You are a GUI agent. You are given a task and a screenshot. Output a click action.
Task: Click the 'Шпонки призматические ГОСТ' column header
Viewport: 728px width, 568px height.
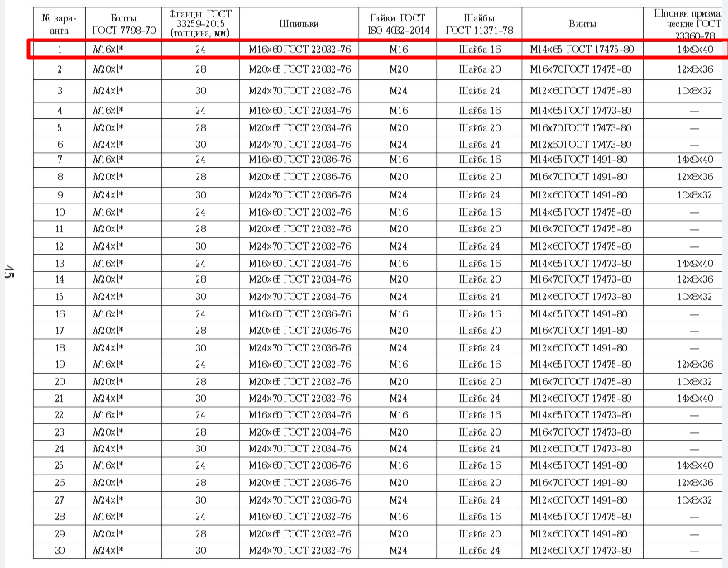[x=687, y=24]
